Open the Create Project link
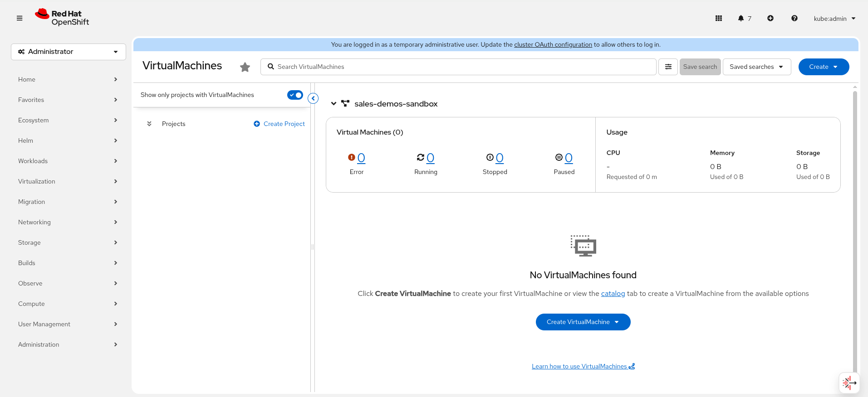 tap(279, 124)
